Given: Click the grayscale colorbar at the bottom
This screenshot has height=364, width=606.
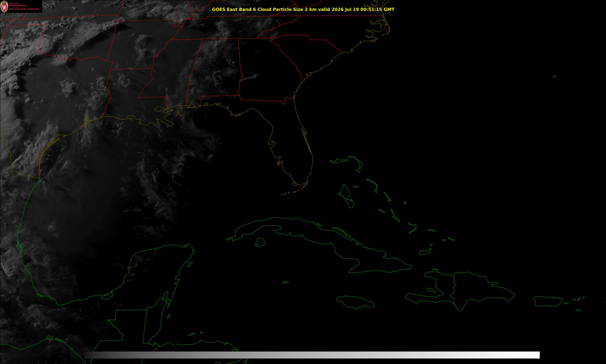Looking at the screenshot, I should click(x=311, y=355).
